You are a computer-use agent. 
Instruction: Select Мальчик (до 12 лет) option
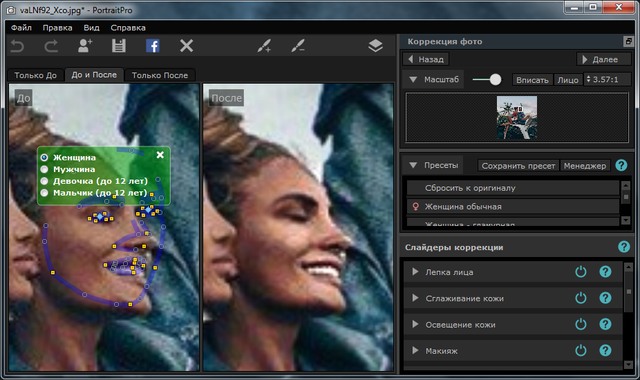(x=44, y=193)
